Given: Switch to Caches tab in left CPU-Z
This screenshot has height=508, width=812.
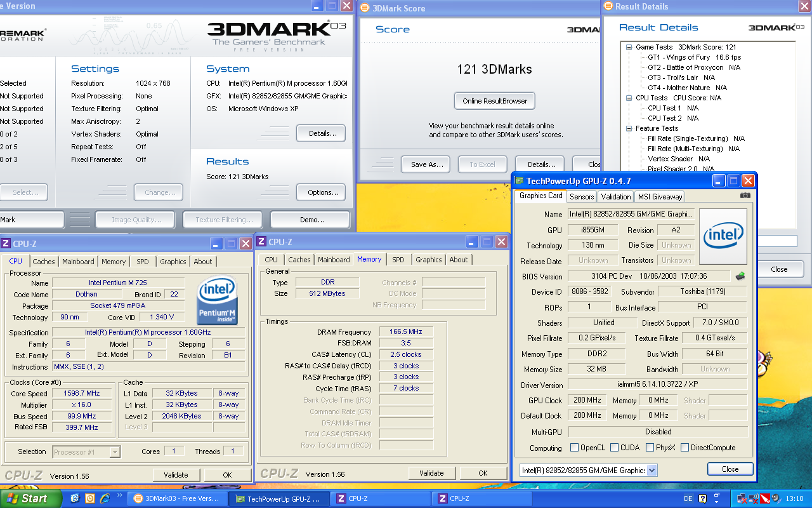Looking at the screenshot, I should pyautogui.click(x=44, y=262).
